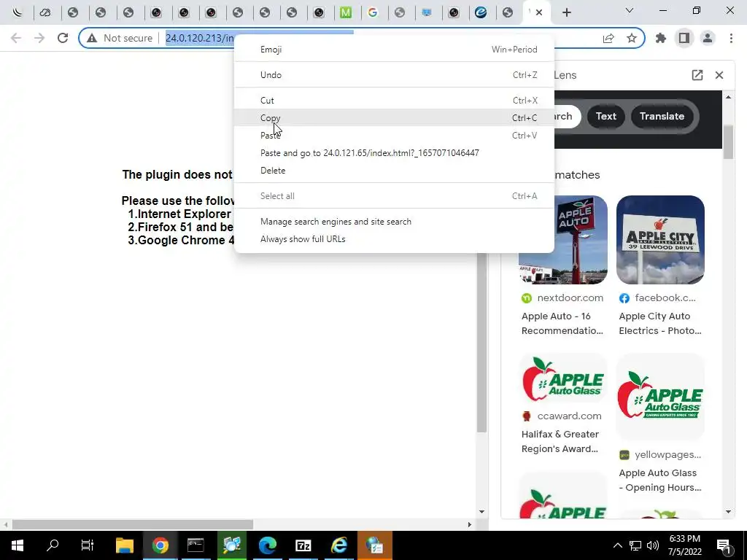747x560 pixels.
Task: Bookmark this page with the star
Action: (x=632, y=38)
